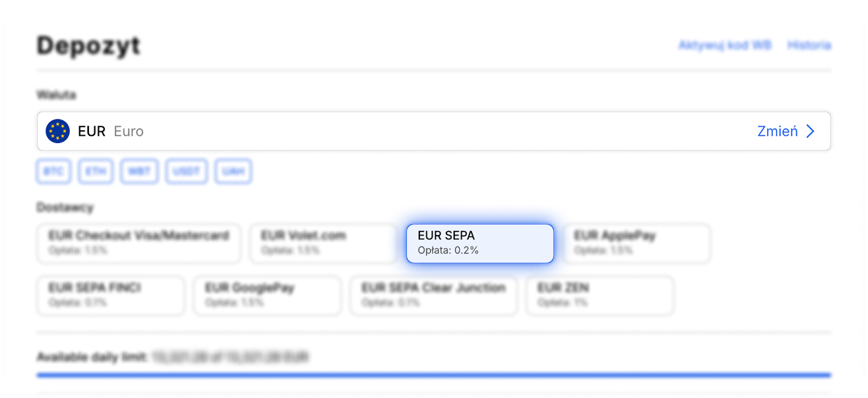This screenshot has width=868, height=398.
Task: Pick the WBT quick currency chip
Action: pos(139,172)
